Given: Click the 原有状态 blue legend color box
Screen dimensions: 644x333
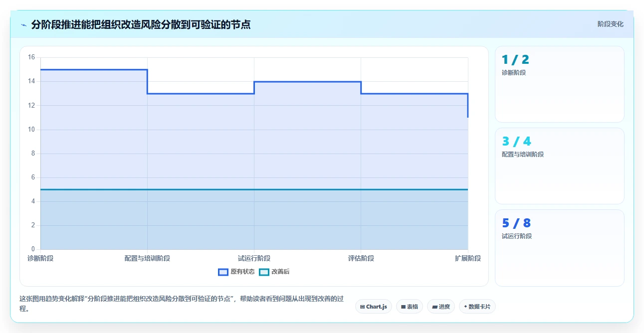Looking at the screenshot, I should 223,272.
